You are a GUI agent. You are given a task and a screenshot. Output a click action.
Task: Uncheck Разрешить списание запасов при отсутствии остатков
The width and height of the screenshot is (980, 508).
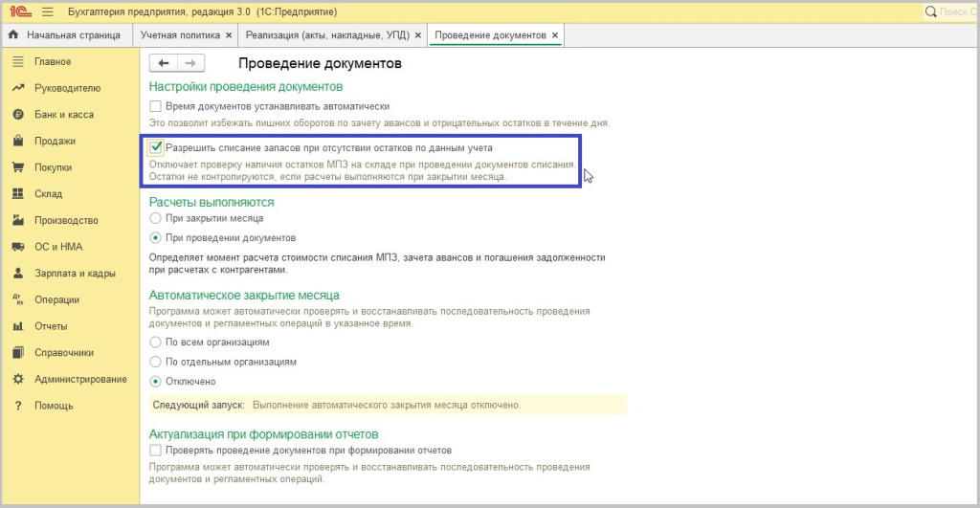(x=156, y=147)
